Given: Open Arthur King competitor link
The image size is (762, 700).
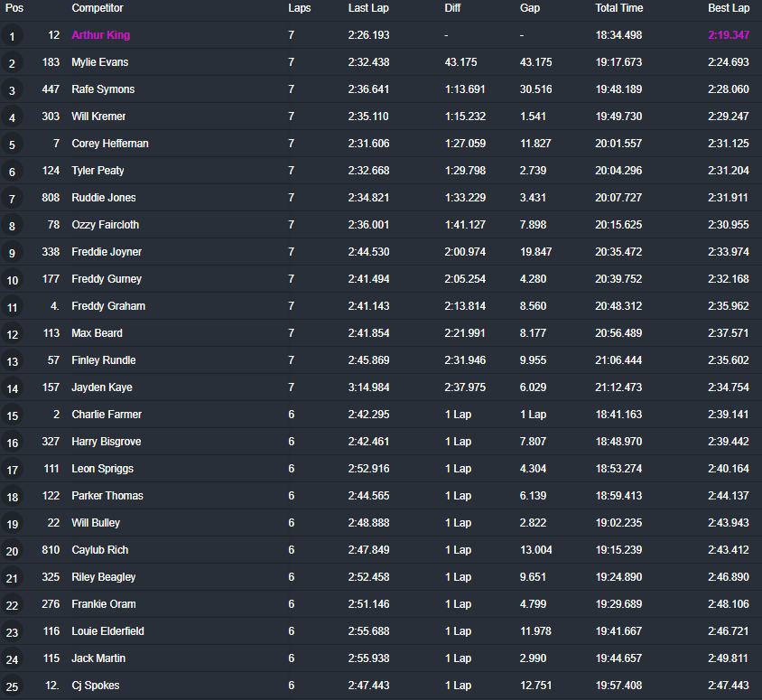Looking at the screenshot, I should (x=101, y=35).
